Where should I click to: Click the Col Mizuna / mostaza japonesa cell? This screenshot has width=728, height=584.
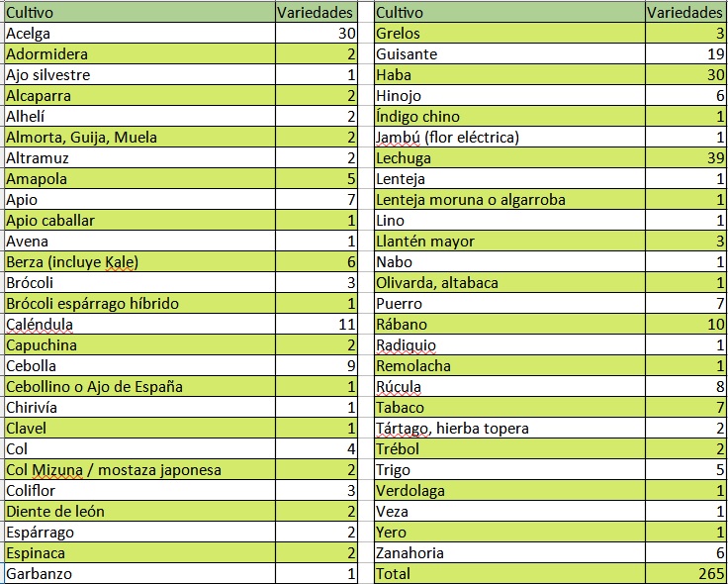tap(140, 470)
